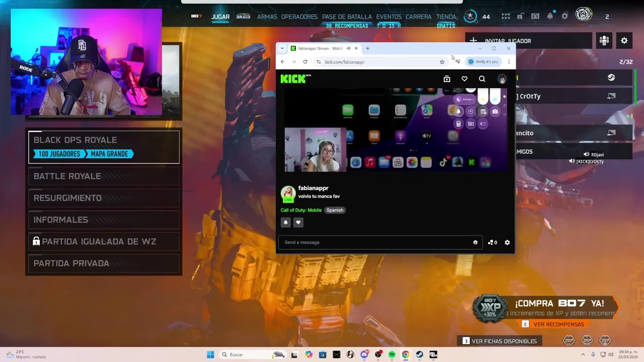Viewport: 644px width, 362px height.
Task: Open the player profile emblem
Action: (x=584, y=15)
